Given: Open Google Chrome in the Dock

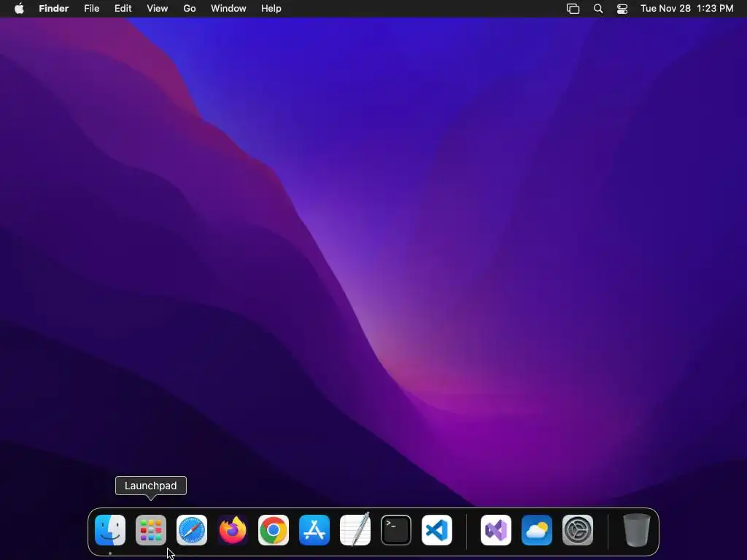Looking at the screenshot, I should pyautogui.click(x=274, y=530).
